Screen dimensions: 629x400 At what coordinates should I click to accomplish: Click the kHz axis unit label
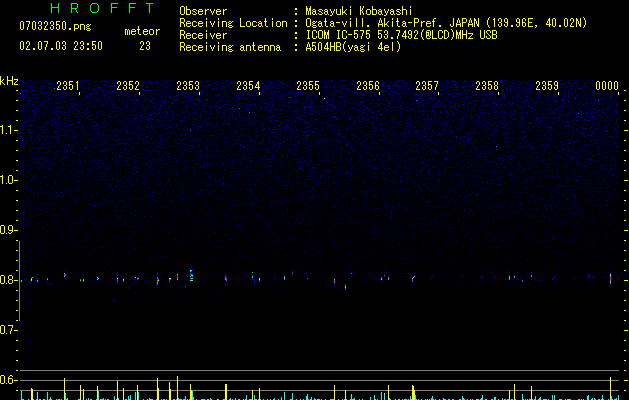(x=9, y=81)
